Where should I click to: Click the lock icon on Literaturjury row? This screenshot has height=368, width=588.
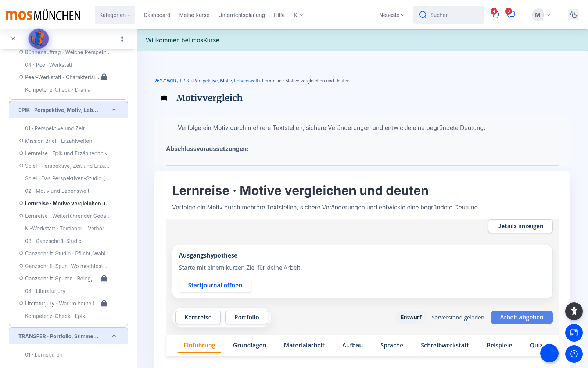[x=104, y=303]
